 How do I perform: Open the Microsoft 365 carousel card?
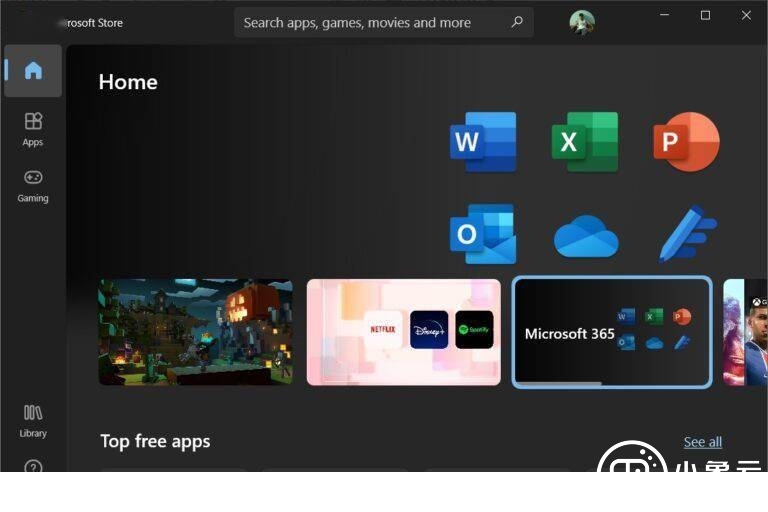tap(612, 332)
